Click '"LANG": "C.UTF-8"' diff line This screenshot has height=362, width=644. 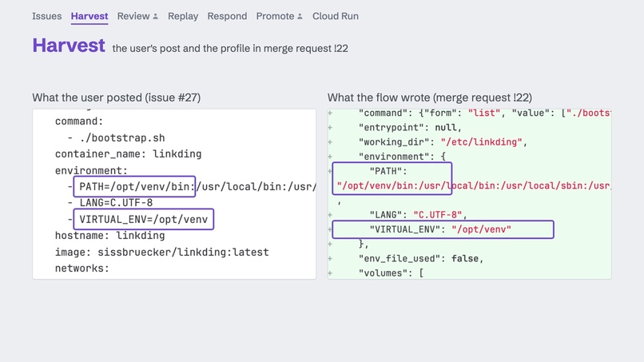tap(419, 214)
